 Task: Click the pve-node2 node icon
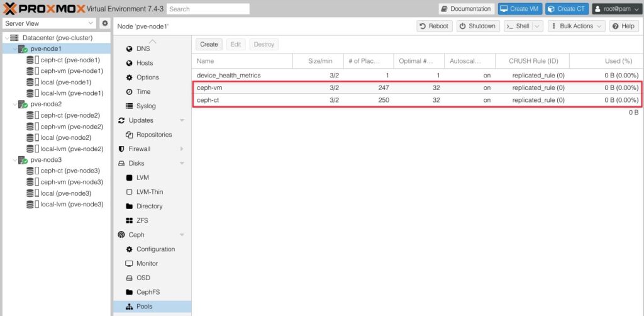(23, 104)
